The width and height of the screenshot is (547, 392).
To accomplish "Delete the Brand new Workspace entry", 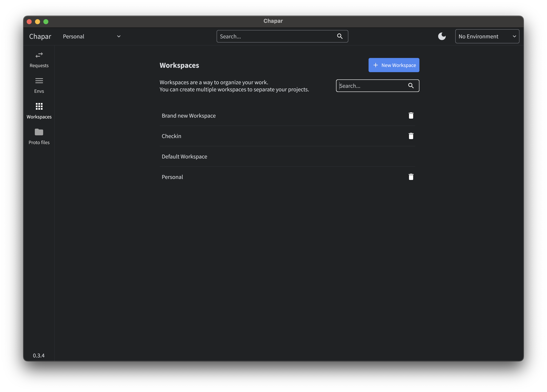I will coord(411,116).
